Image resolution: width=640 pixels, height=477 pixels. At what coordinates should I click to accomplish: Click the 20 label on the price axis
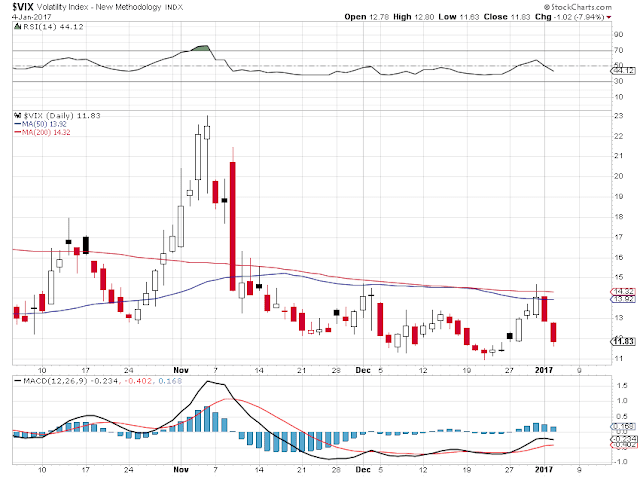(x=618, y=176)
